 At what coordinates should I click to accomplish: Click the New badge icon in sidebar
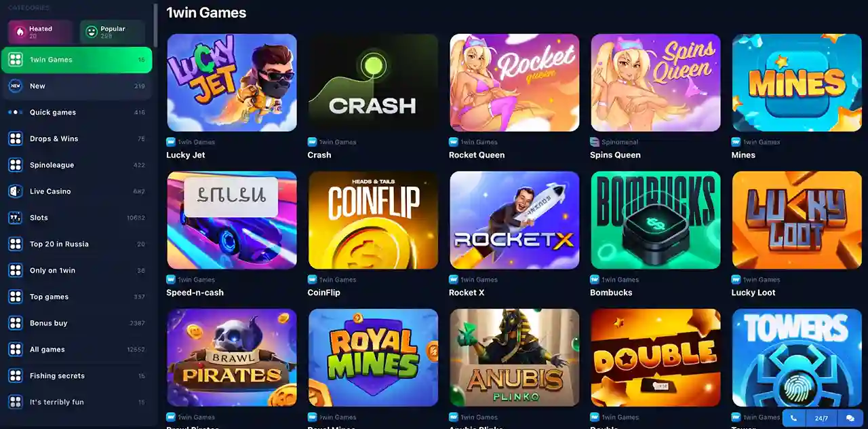tap(15, 86)
